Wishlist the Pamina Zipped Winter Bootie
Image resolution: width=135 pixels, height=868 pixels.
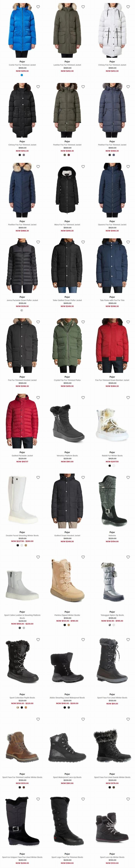83,557
